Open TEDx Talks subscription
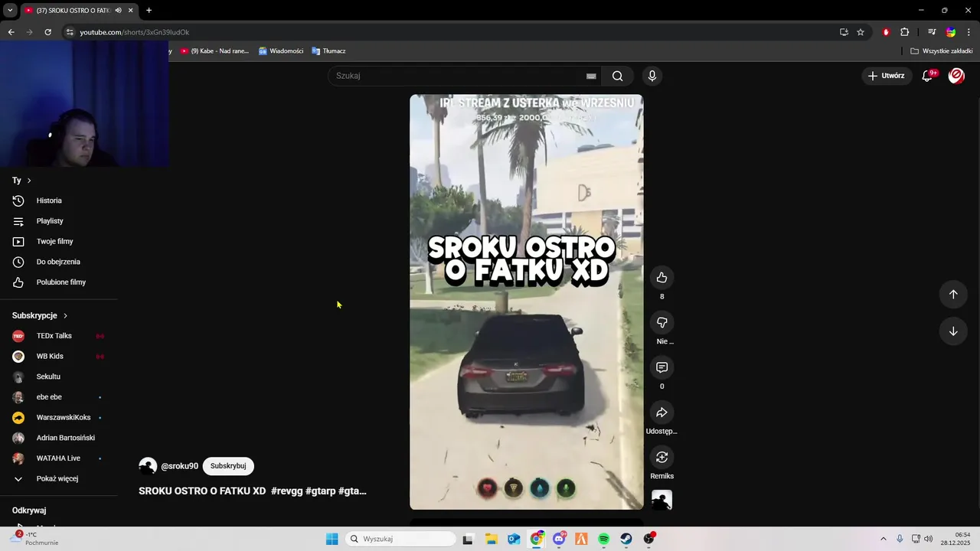 [x=58, y=336]
